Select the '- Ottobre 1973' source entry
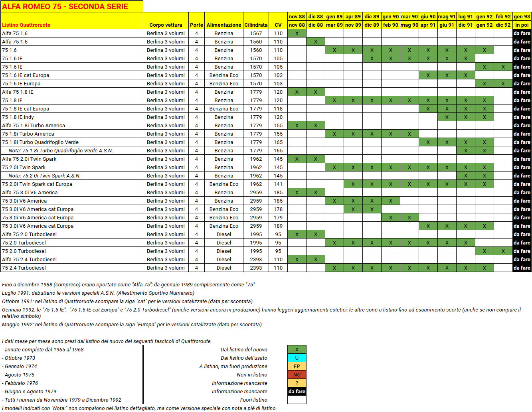The height and width of the screenshot is (412, 532). [x=18, y=358]
